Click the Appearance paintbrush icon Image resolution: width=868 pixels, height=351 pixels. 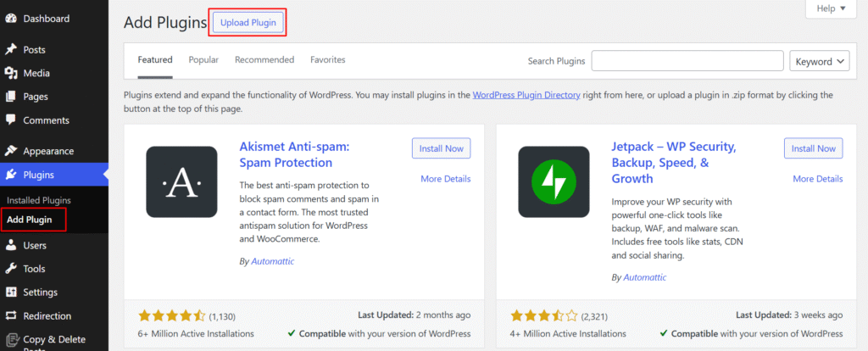pyautogui.click(x=10, y=151)
